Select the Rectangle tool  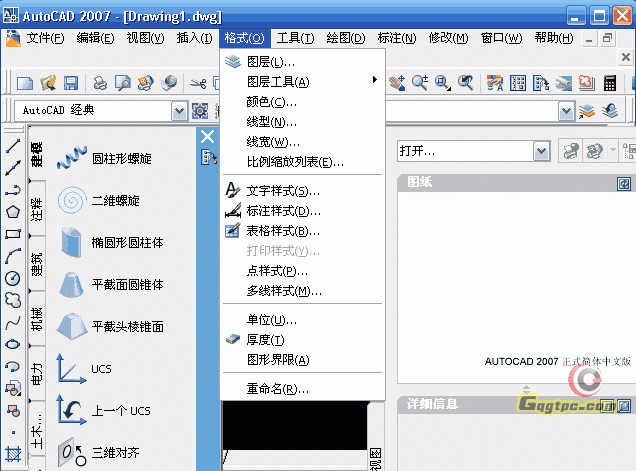click(x=13, y=234)
